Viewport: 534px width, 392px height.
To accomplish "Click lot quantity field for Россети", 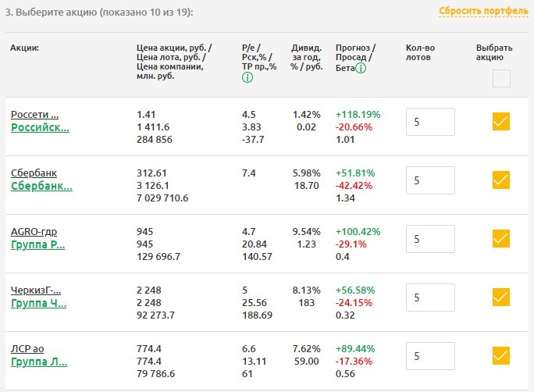I will pyautogui.click(x=430, y=122).
